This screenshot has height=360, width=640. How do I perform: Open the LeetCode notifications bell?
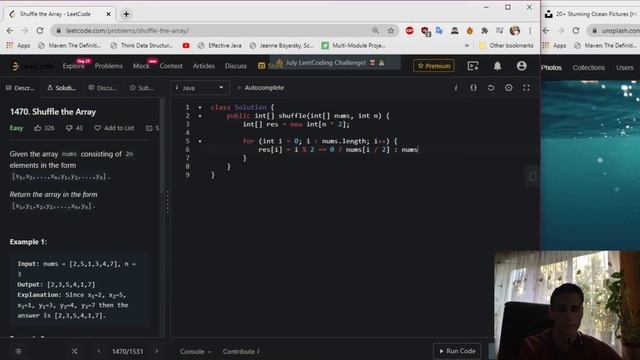[497, 66]
